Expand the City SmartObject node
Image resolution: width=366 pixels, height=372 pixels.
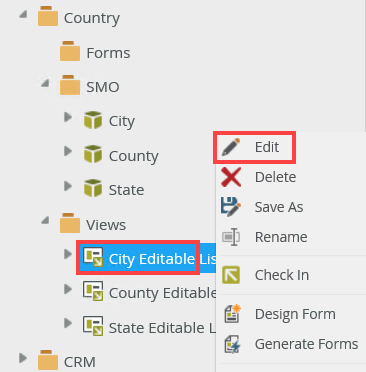pyautogui.click(x=68, y=117)
